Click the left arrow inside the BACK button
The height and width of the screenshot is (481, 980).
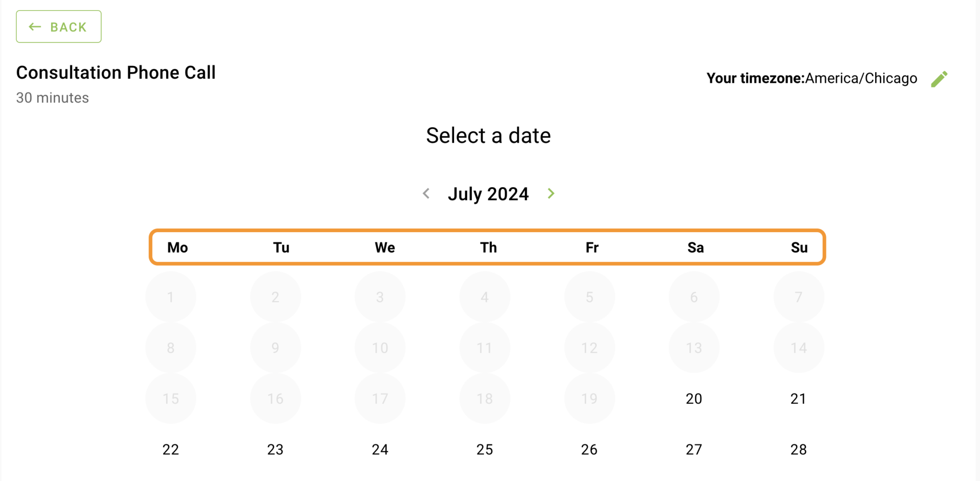click(x=34, y=27)
